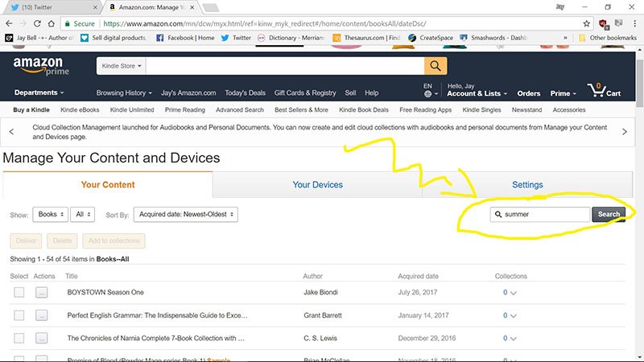Open the Sort By Acquired date dropdown

click(x=186, y=214)
